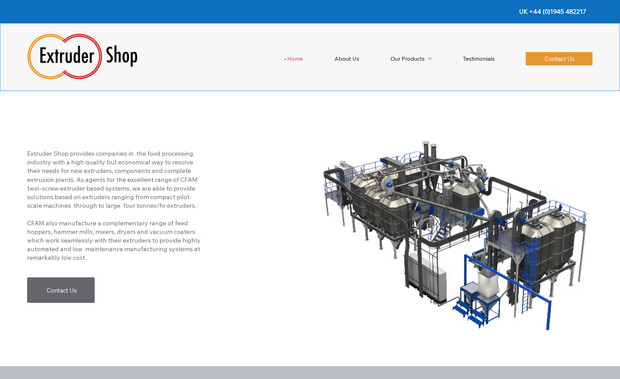Go to the About Us page
The image size is (620, 379).
pyautogui.click(x=347, y=59)
